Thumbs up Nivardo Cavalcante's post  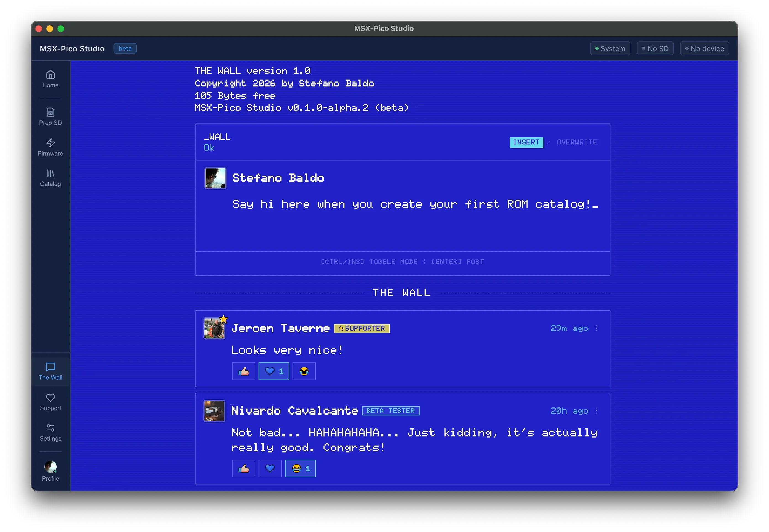[x=243, y=468]
